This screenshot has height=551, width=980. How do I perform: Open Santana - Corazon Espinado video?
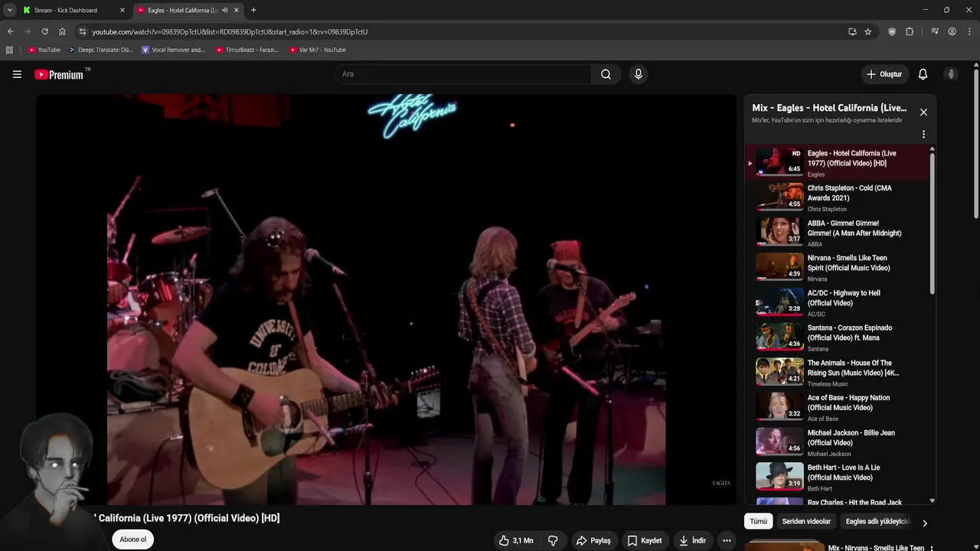click(x=838, y=337)
